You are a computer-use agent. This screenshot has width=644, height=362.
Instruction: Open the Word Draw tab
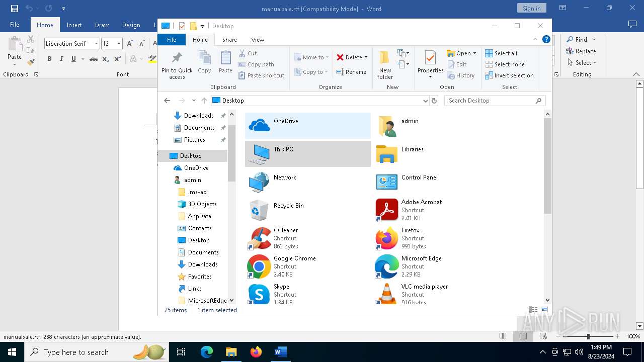point(102,25)
